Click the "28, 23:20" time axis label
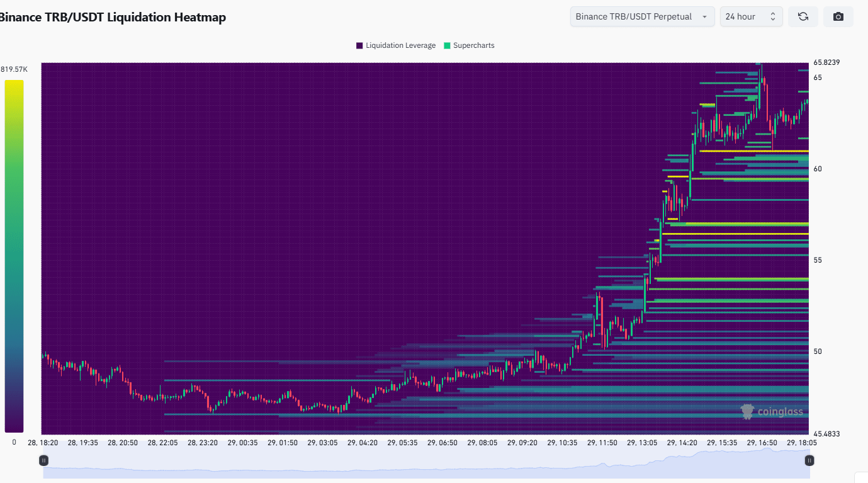 click(203, 443)
